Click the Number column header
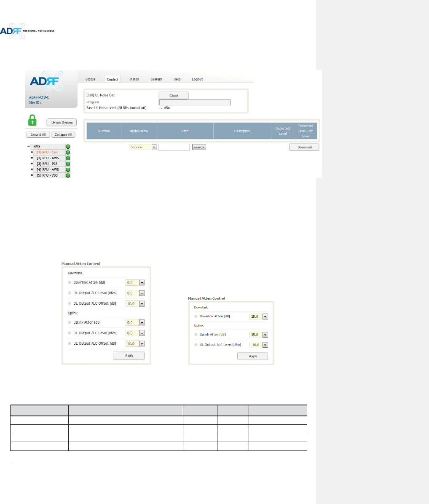The image size is (429, 504). 104,131
